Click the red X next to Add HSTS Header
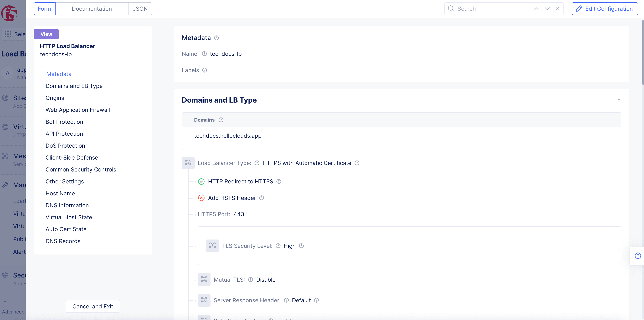 point(201,198)
